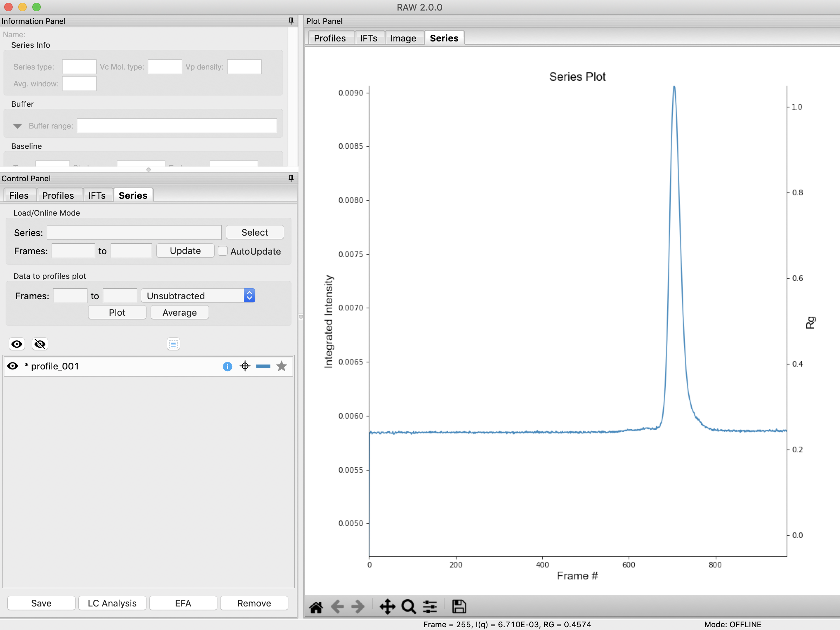Open the Unsubtracted dropdown

(x=197, y=295)
